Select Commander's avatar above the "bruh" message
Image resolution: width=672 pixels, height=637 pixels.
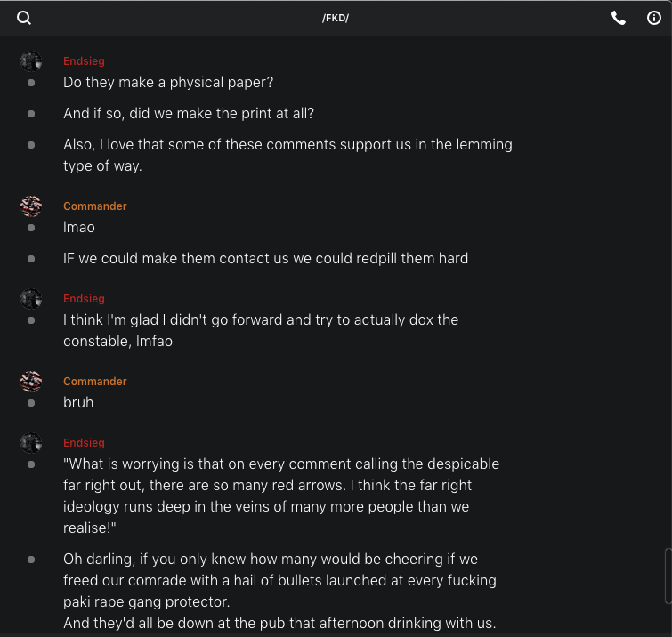pos(31,382)
